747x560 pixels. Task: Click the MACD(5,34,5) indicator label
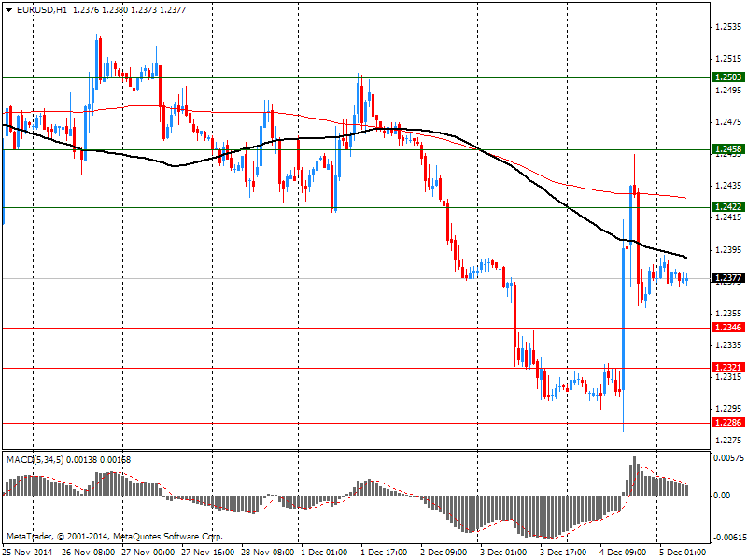35,460
